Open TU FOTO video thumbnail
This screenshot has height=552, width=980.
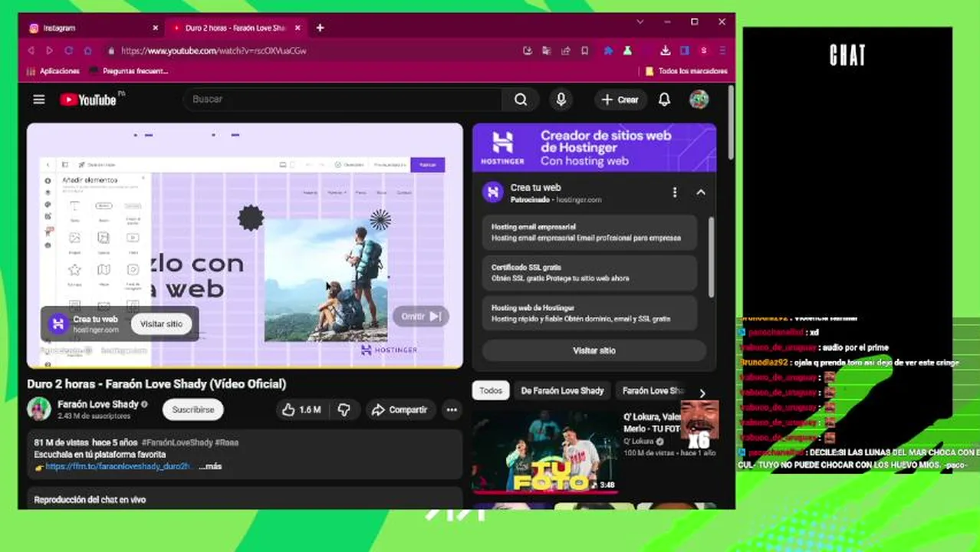[x=545, y=452]
